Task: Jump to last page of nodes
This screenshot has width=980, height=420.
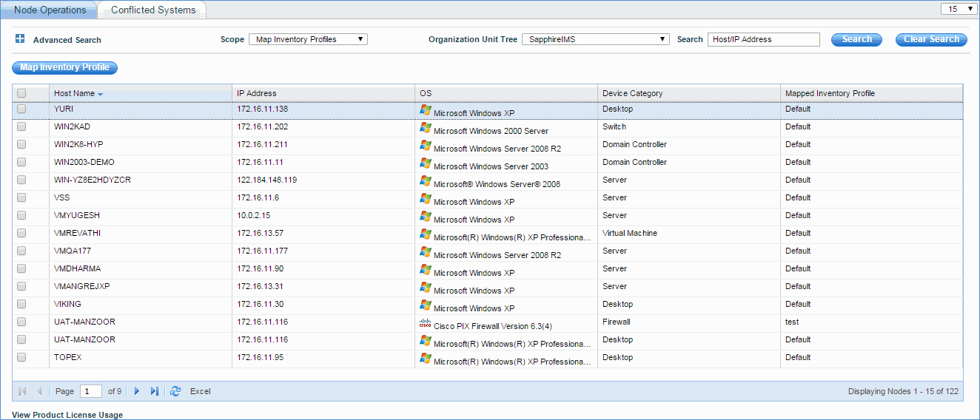Action: pos(154,391)
